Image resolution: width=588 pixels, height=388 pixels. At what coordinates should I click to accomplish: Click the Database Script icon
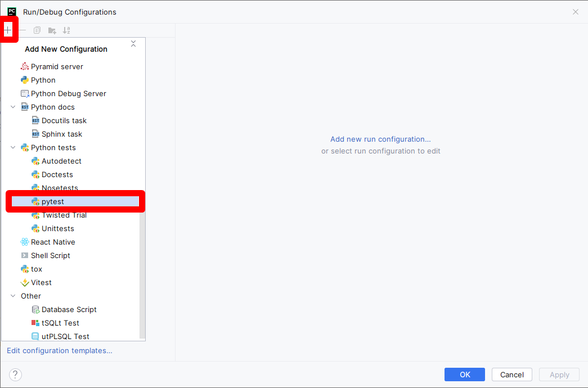[35, 309]
